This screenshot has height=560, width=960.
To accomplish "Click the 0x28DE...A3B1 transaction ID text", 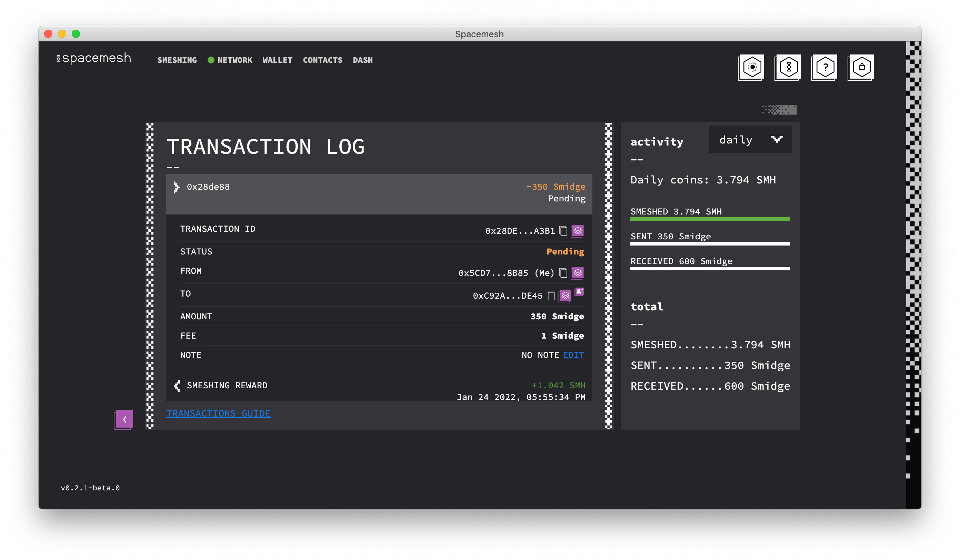I will tap(520, 231).
